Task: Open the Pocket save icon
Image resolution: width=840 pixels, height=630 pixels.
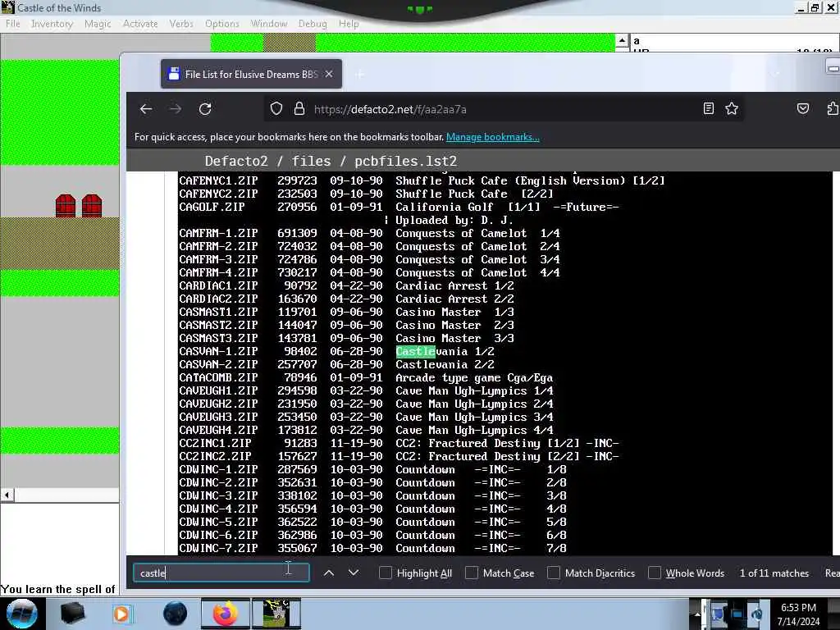Action: [802, 109]
